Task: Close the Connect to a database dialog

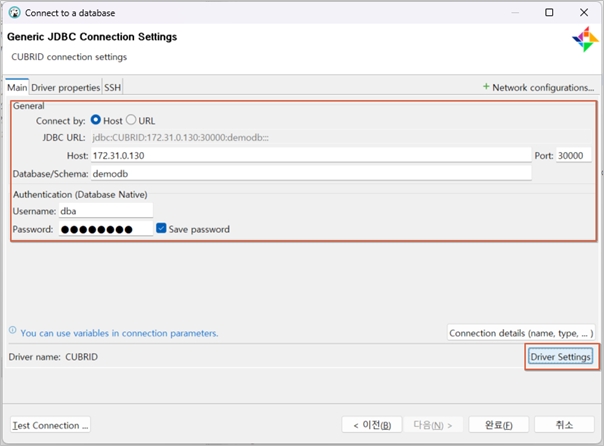Action: 584,13
